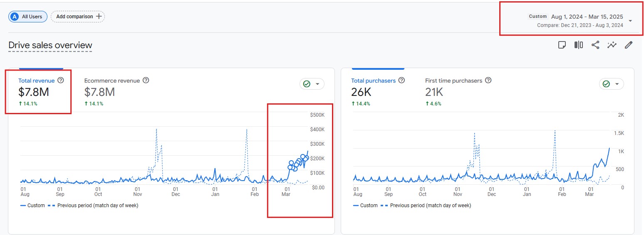Click help icon next to Total revenue

[61, 81]
